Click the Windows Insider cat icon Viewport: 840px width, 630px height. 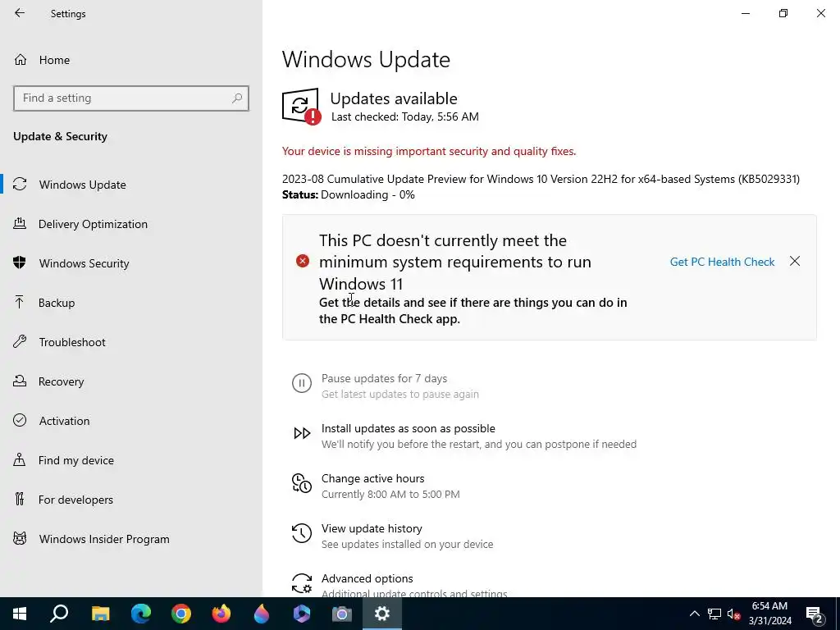pyautogui.click(x=20, y=538)
